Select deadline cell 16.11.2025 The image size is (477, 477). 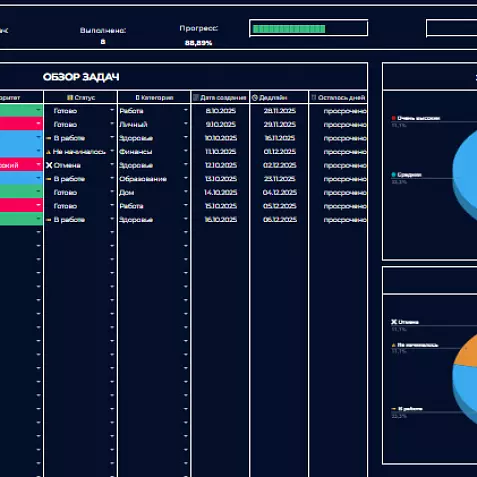(x=280, y=138)
